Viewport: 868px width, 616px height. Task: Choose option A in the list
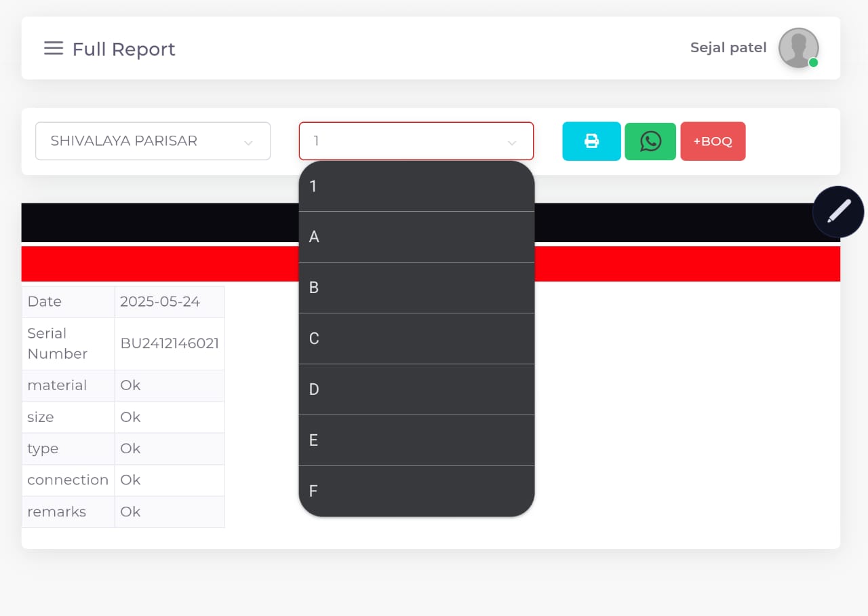416,237
